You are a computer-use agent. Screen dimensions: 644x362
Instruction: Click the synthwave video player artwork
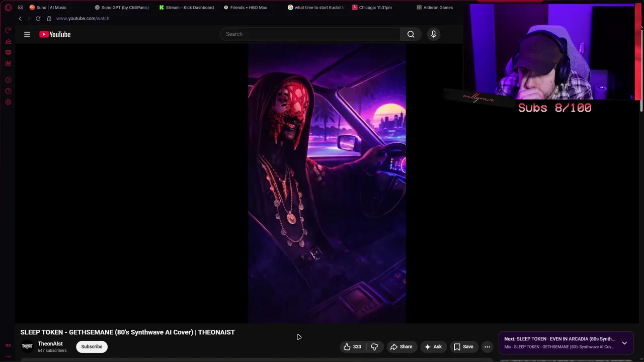(x=327, y=184)
